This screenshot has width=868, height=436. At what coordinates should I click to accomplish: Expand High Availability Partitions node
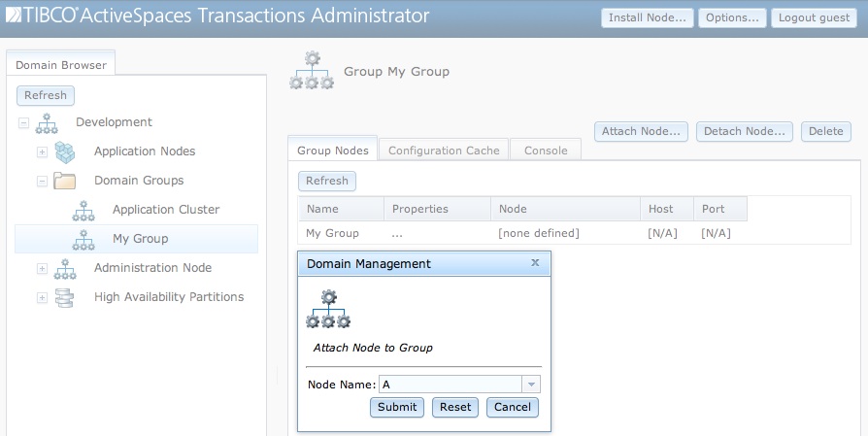[42, 298]
